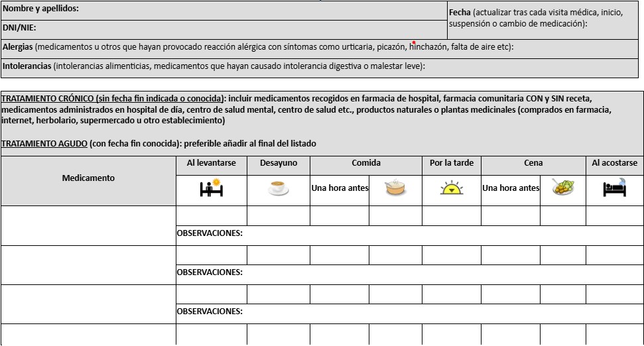The height and width of the screenshot is (346, 644).
Task: Click the underlined TRATAMIENTO CRÓNICO heading
Action: [x=113, y=98]
